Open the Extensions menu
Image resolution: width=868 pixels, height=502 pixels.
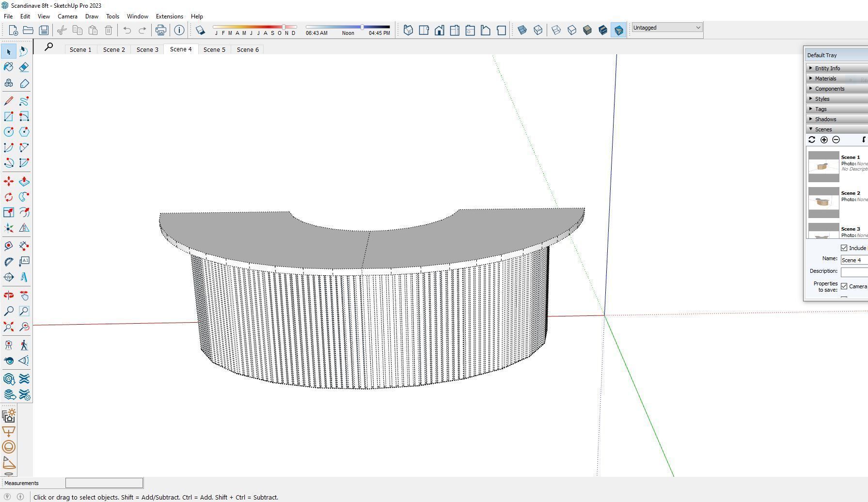tap(169, 16)
